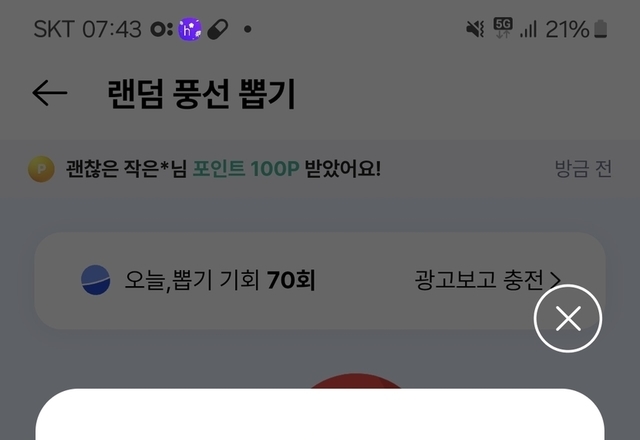Tap the gold point coin icon

41,169
